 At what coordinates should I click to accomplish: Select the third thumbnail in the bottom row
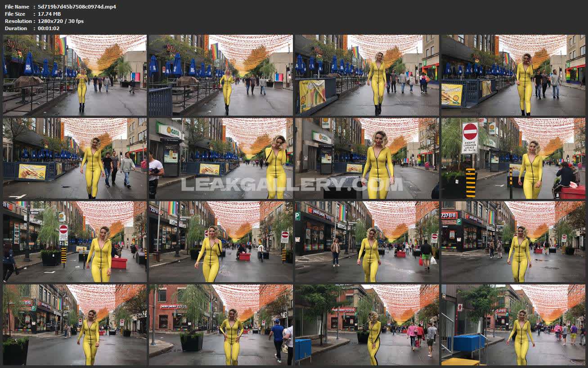click(x=367, y=324)
